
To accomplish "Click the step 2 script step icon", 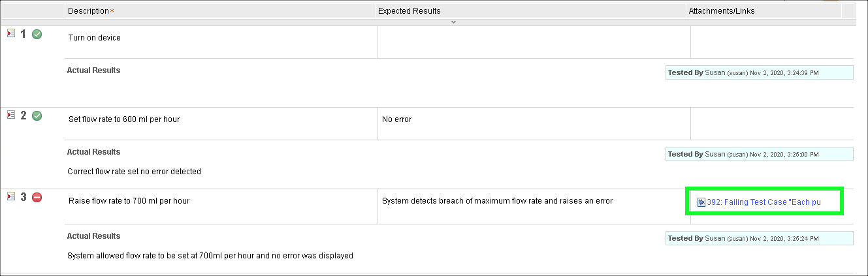I will point(10,115).
